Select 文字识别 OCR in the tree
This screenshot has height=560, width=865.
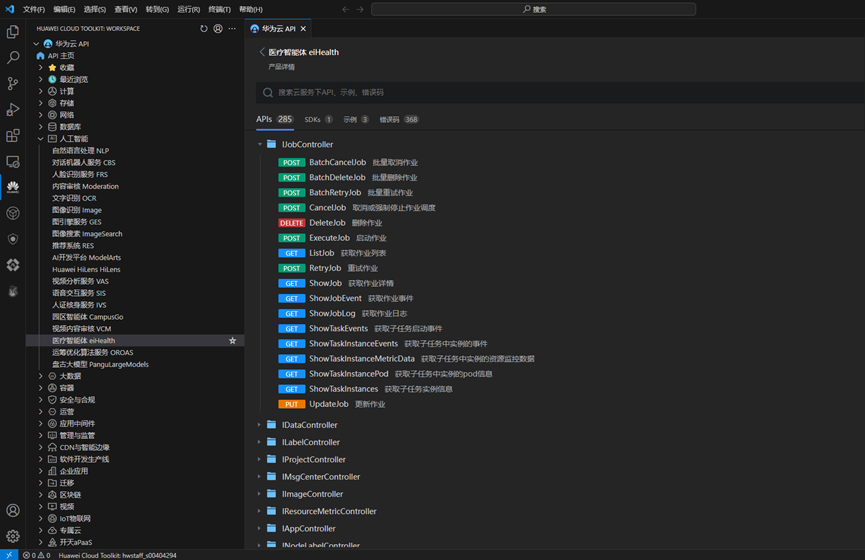click(74, 198)
